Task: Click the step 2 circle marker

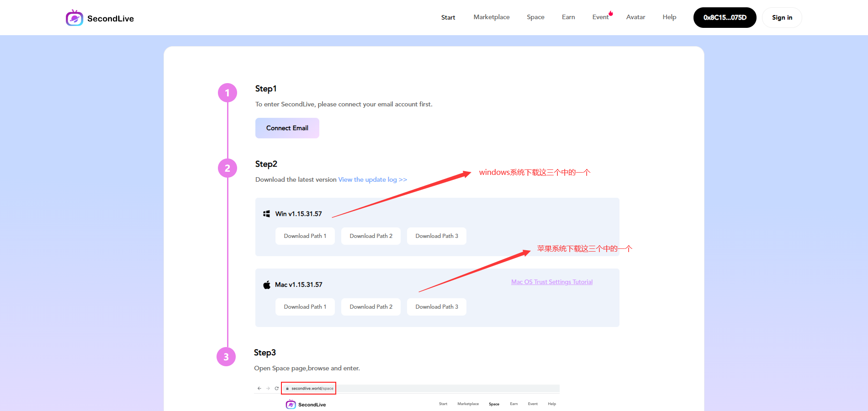Action: point(228,168)
